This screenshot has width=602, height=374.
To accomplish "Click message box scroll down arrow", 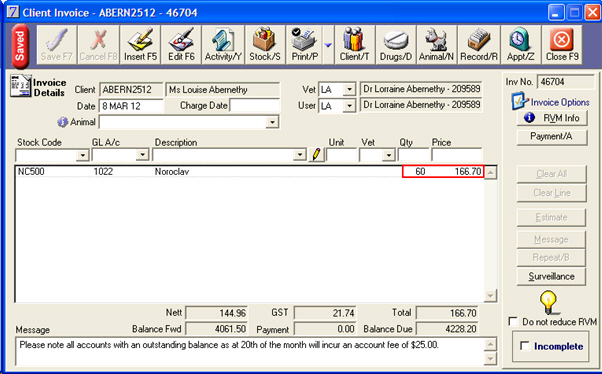I will (490, 359).
